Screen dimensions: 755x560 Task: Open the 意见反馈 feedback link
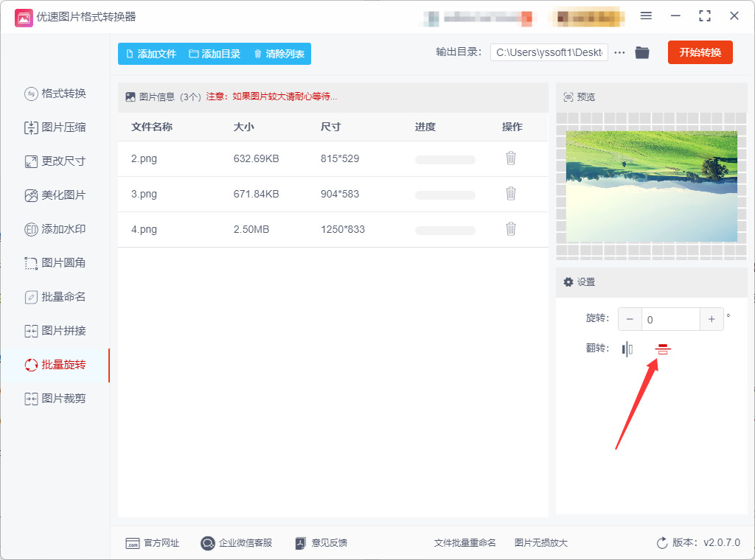tap(321, 543)
